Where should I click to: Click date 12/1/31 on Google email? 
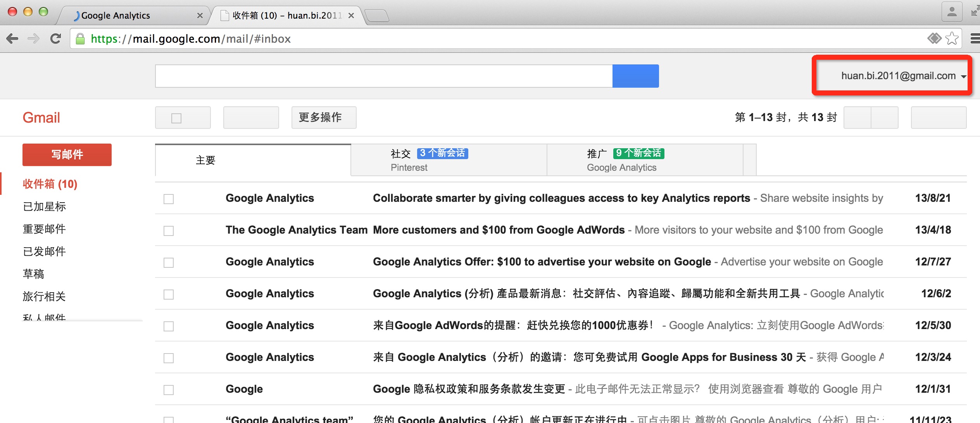933,389
